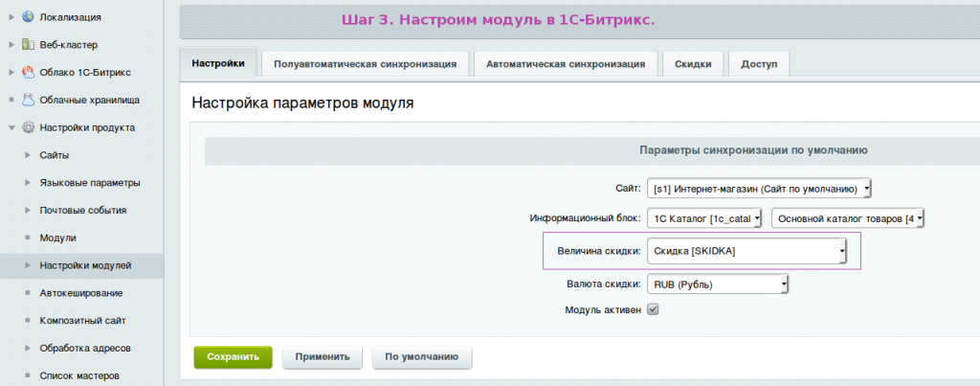Image resolution: width=980 pixels, height=386 pixels.
Task: Open the Сайт dropdown
Action: tap(760, 189)
